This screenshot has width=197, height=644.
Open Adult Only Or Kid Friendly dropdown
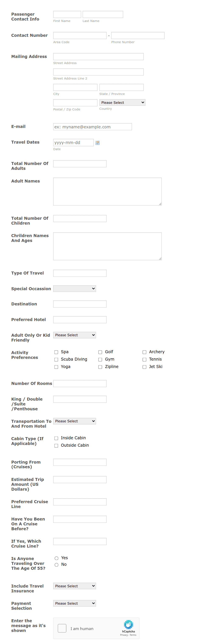tap(74, 335)
